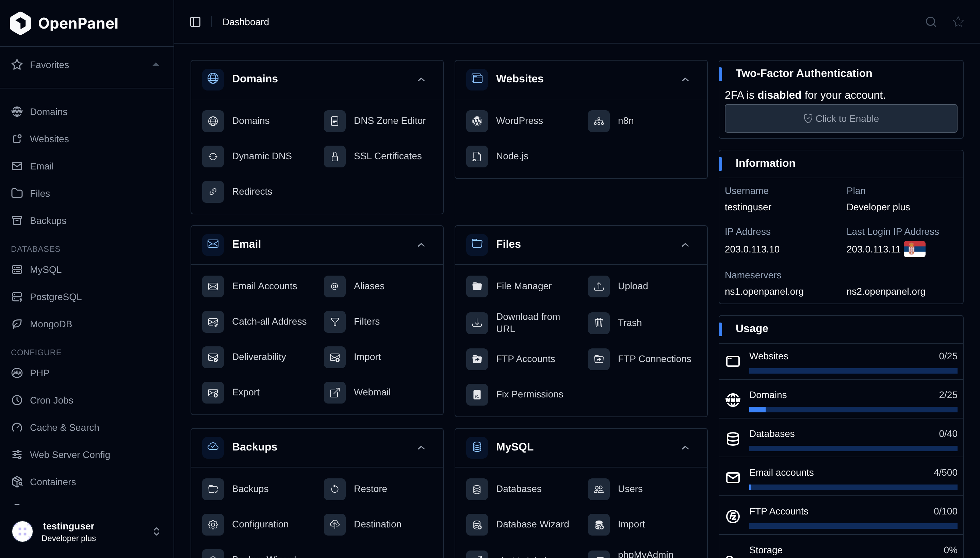Open testinguser account switcher menu
This screenshot has width=980, height=558.
tap(87, 531)
